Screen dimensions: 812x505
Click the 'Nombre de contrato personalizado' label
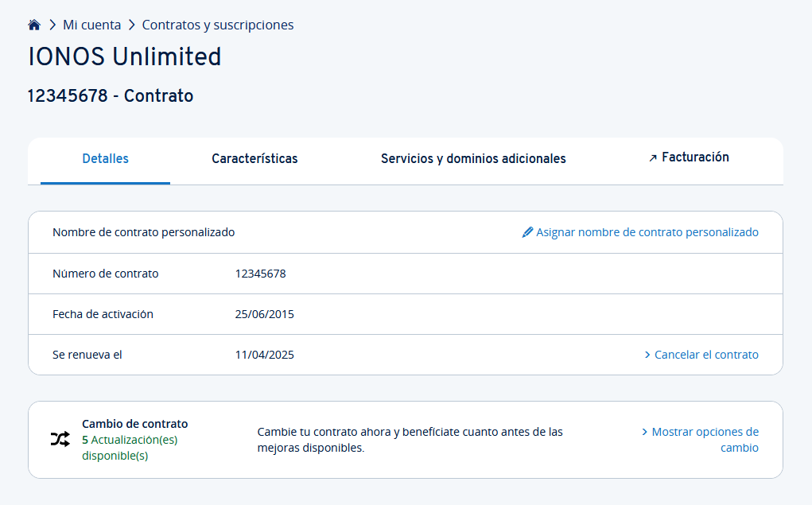click(x=143, y=232)
